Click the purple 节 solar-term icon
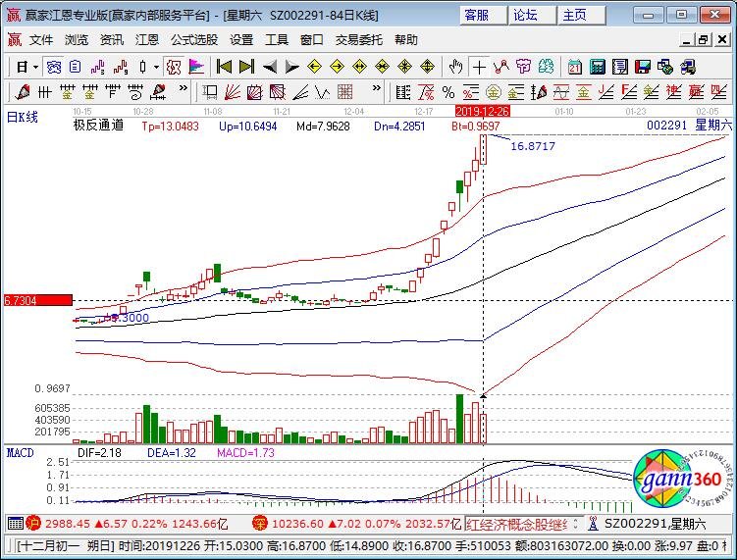The height and width of the screenshot is (560, 737). 523,67
